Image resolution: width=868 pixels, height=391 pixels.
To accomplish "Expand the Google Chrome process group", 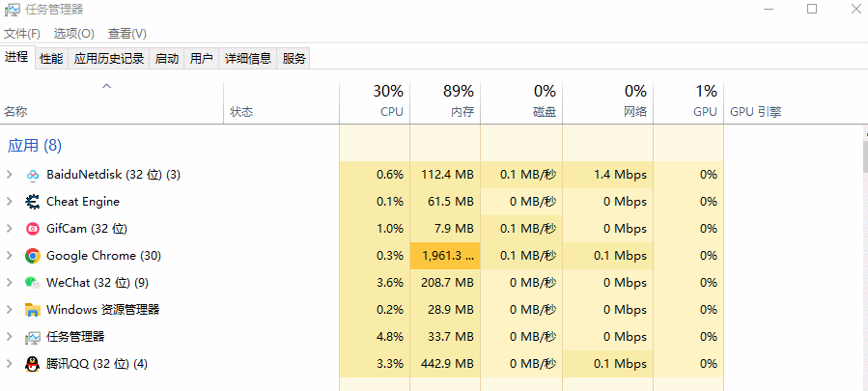I will coord(10,256).
